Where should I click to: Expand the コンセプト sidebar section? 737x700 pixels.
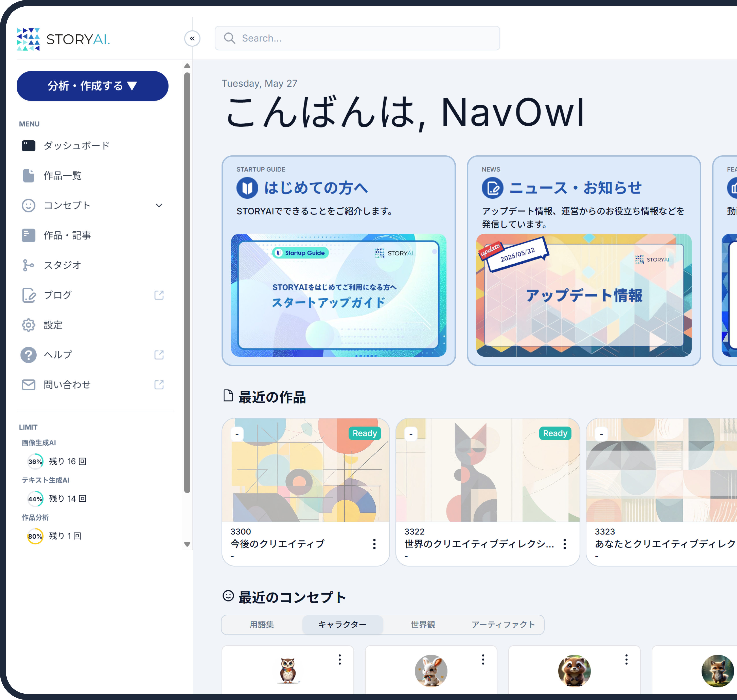tap(159, 205)
